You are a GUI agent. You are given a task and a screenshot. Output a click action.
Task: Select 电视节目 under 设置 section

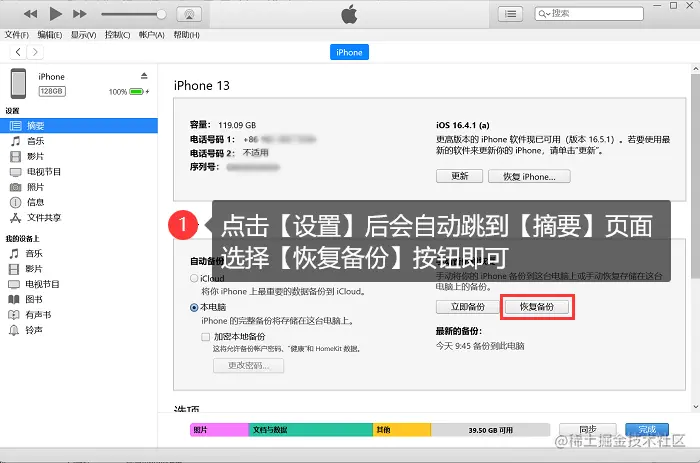click(x=79, y=171)
